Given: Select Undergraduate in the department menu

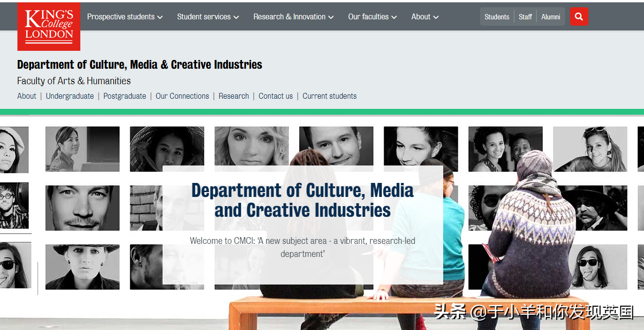Looking at the screenshot, I should 70,96.
